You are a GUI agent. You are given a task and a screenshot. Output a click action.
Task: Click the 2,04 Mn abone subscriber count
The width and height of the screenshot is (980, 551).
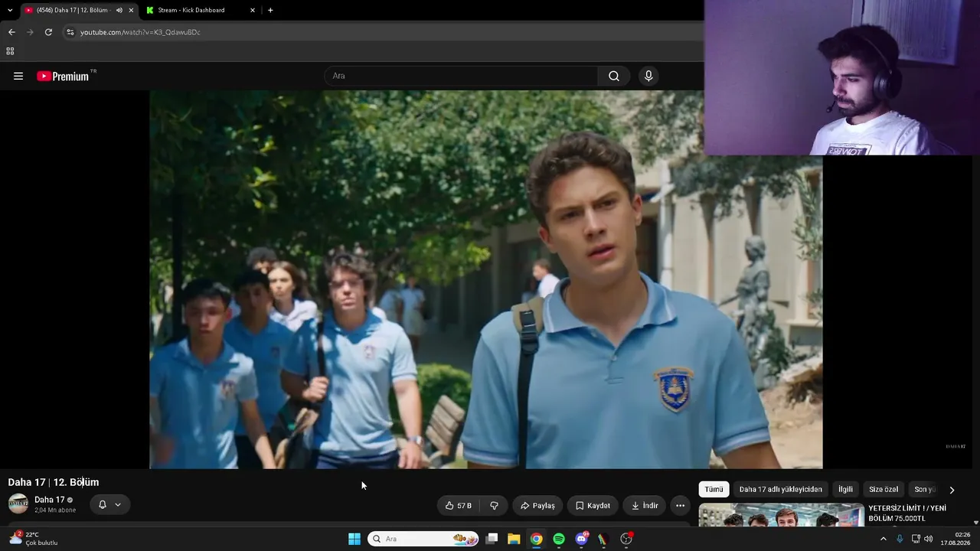[55, 510]
